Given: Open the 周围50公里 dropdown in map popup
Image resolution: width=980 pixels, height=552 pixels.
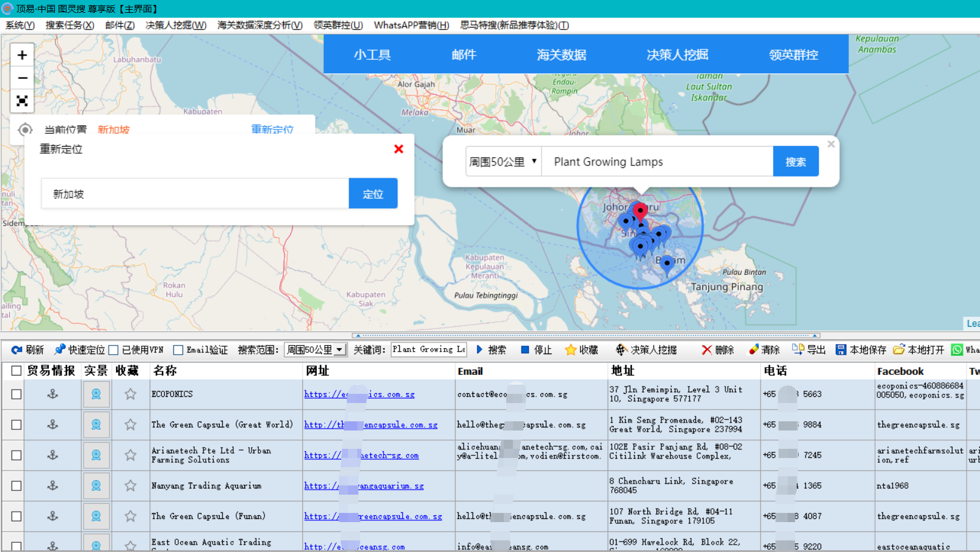Looking at the screenshot, I should (x=503, y=162).
